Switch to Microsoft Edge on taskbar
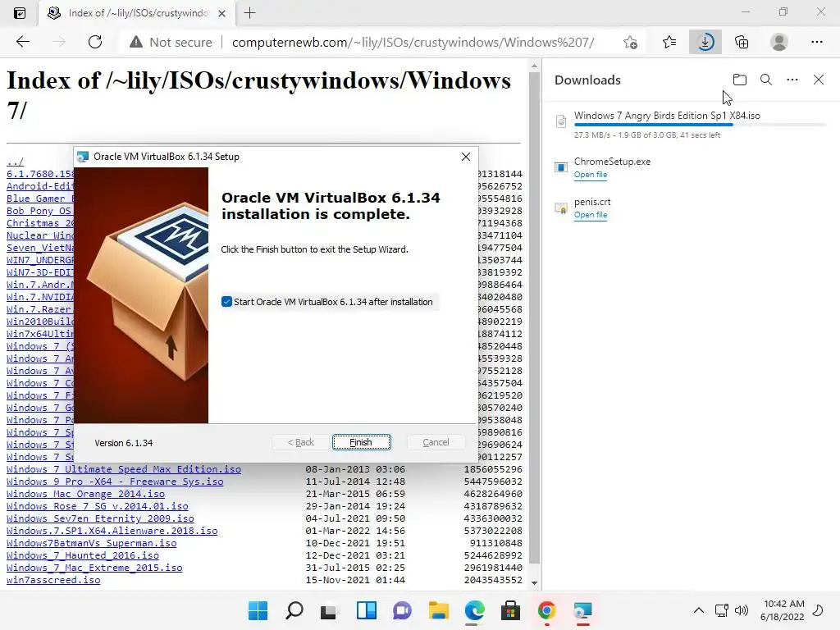840x630 pixels. click(475, 610)
